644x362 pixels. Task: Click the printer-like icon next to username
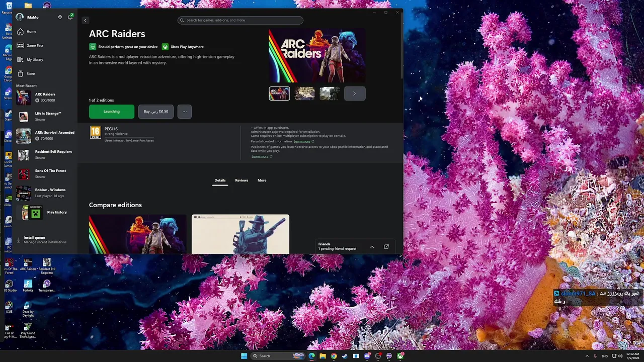[60, 17]
